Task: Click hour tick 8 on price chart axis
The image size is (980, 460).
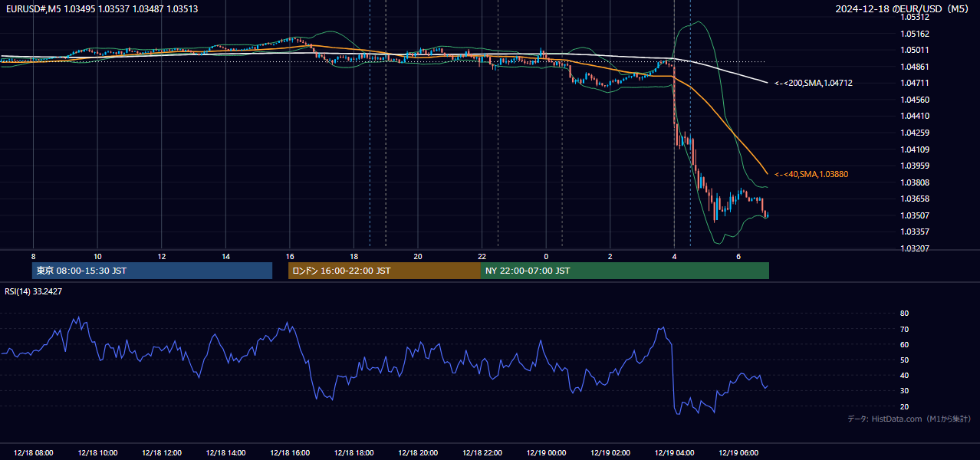Action: coord(33,256)
